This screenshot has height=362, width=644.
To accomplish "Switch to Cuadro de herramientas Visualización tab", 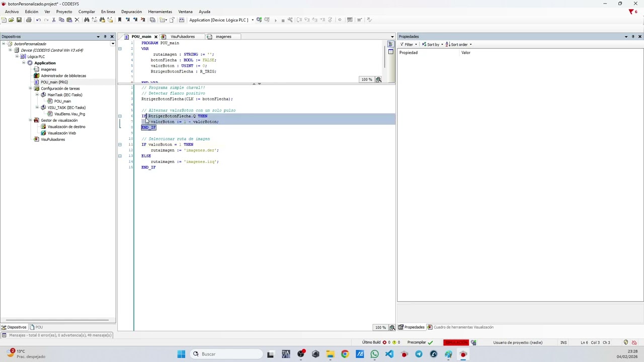I will click(x=460, y=327).
